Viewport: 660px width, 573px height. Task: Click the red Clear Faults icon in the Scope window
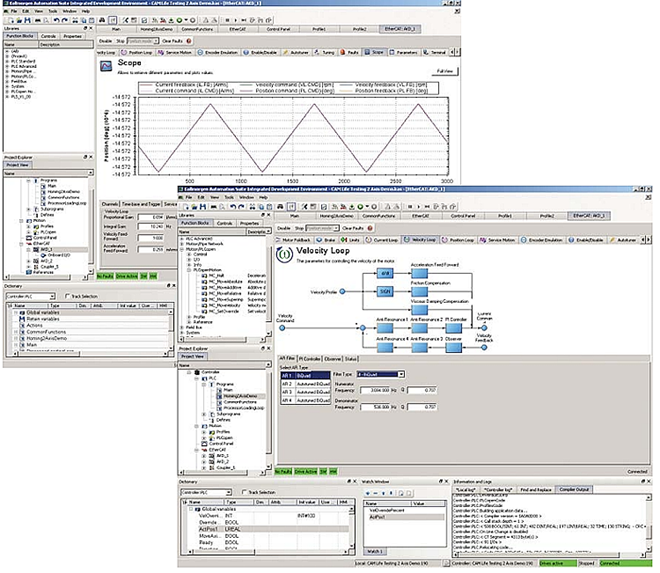point(189,41)
